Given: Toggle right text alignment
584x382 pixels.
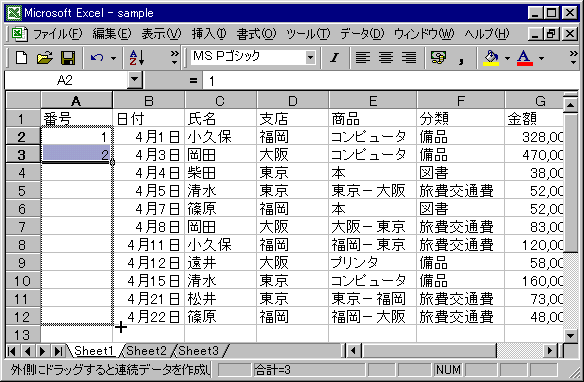Looking at the screenshot, I should point(409,58).
